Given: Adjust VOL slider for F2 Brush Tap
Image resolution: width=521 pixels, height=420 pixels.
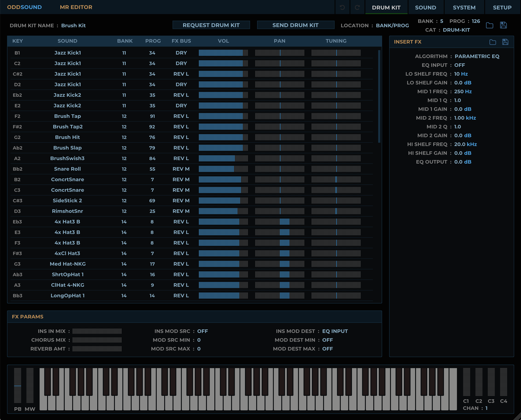Looking at the screenshot, I should (223, 116).
